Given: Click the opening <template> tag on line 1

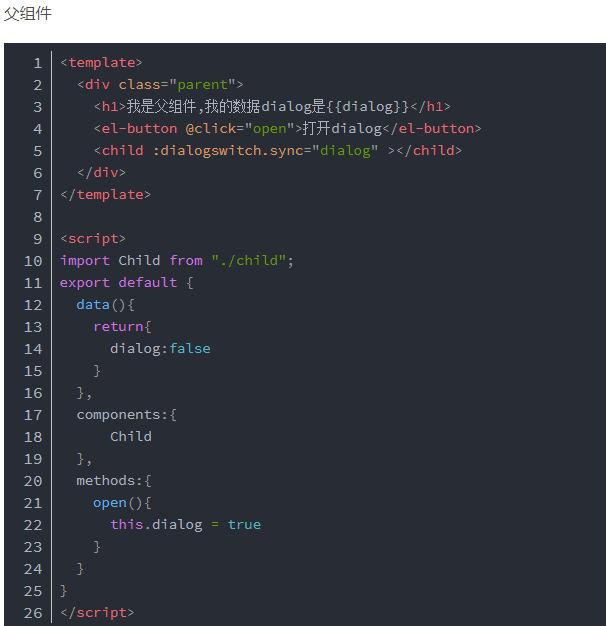Looking at the screenshot, I should 101,63.
